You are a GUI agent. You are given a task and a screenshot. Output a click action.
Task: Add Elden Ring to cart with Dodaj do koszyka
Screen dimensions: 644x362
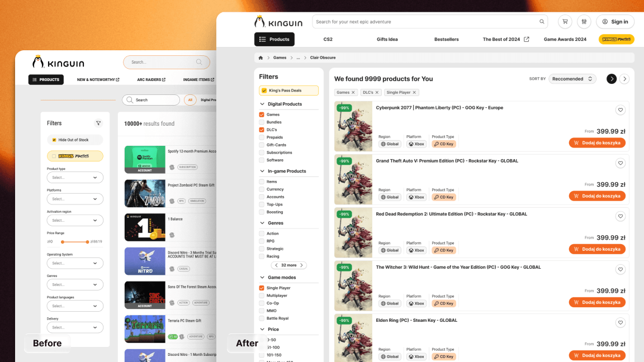coord(596,355)
